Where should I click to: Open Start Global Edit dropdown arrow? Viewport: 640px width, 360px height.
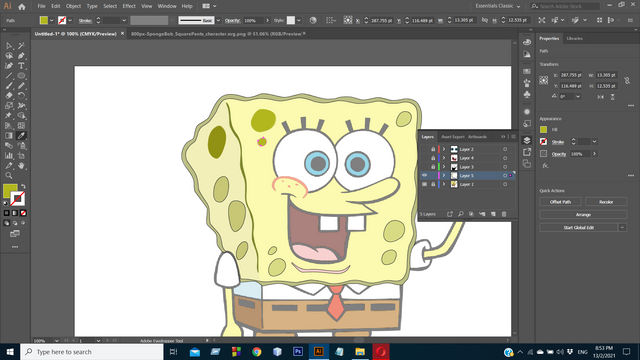click(x=622, y=227)
